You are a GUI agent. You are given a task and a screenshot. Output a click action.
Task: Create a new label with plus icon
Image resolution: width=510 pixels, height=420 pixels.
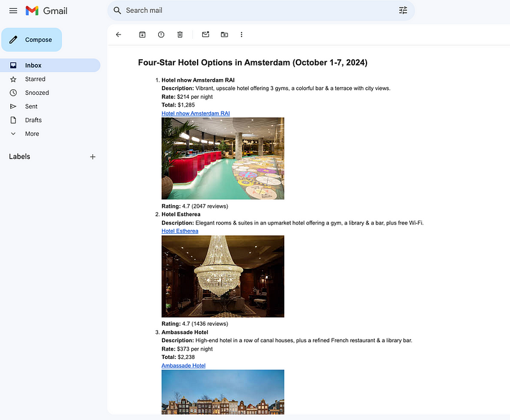[92, 157]
